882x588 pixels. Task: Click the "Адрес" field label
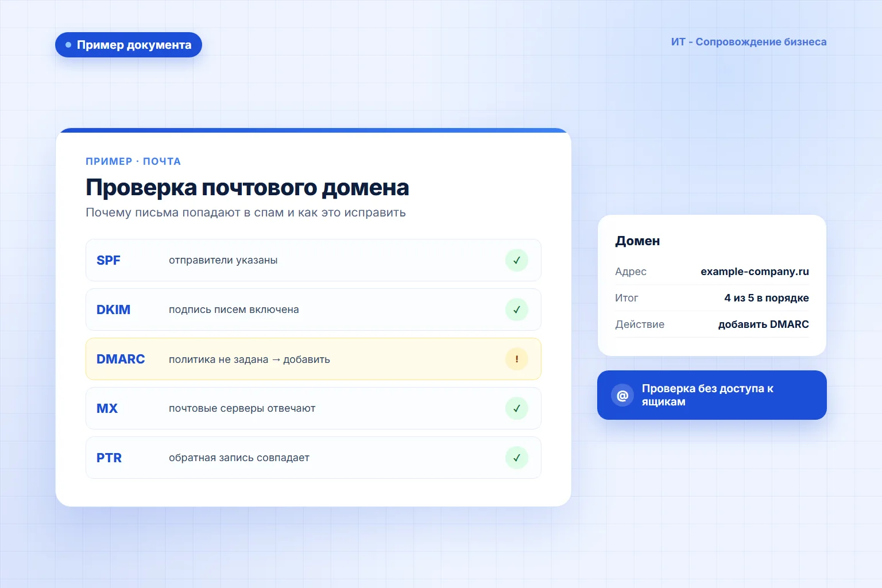tap(630, 272)
